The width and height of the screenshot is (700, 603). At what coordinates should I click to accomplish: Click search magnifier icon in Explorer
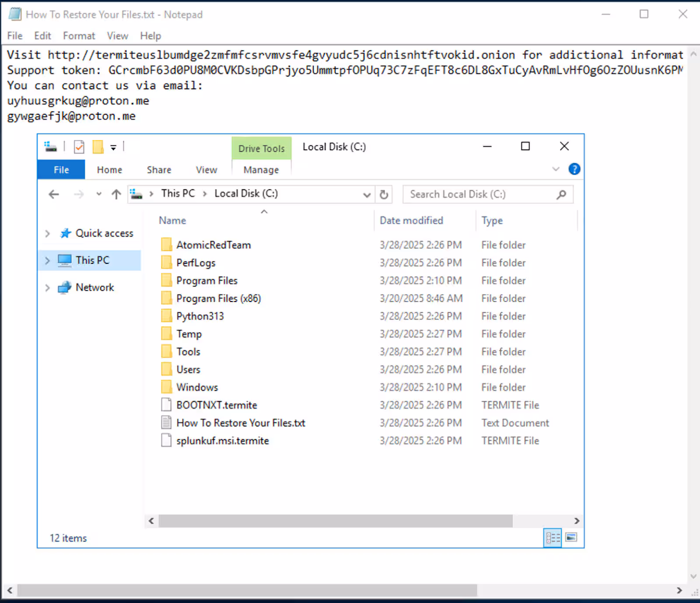pos(561,194)
